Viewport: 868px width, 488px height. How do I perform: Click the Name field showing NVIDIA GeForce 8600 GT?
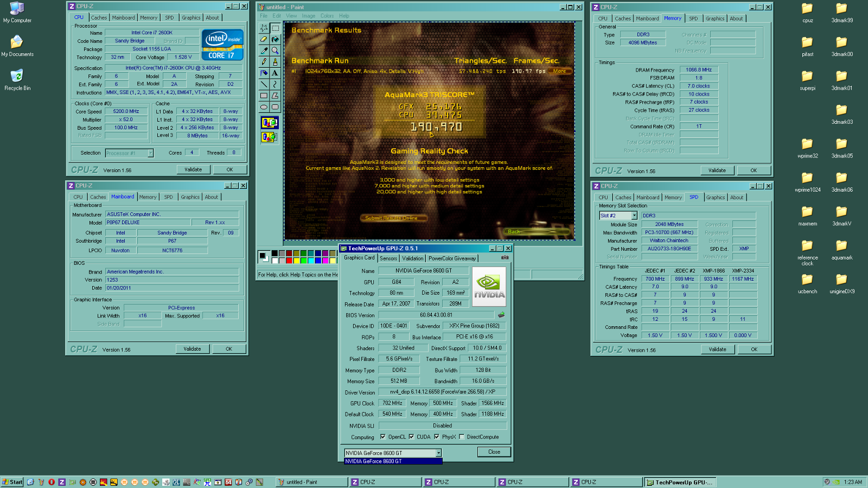tap(424, 270)
